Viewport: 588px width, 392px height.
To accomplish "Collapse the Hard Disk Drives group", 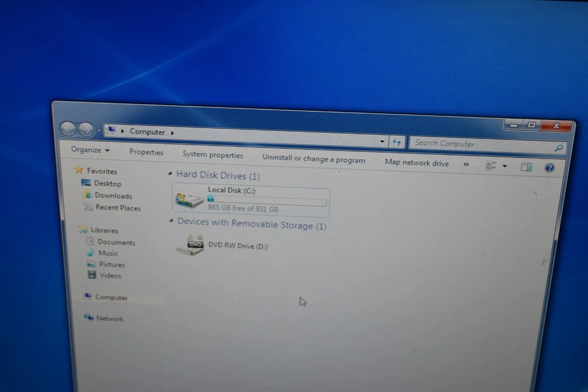I will [x=171, y=175].
